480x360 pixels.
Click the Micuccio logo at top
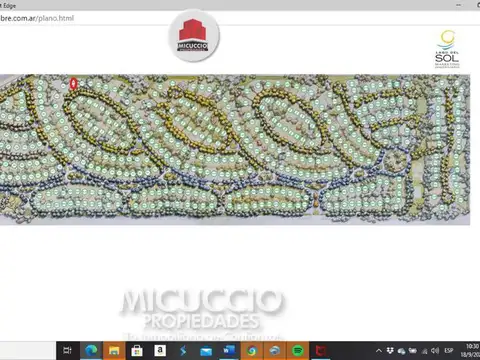(194, 35)
